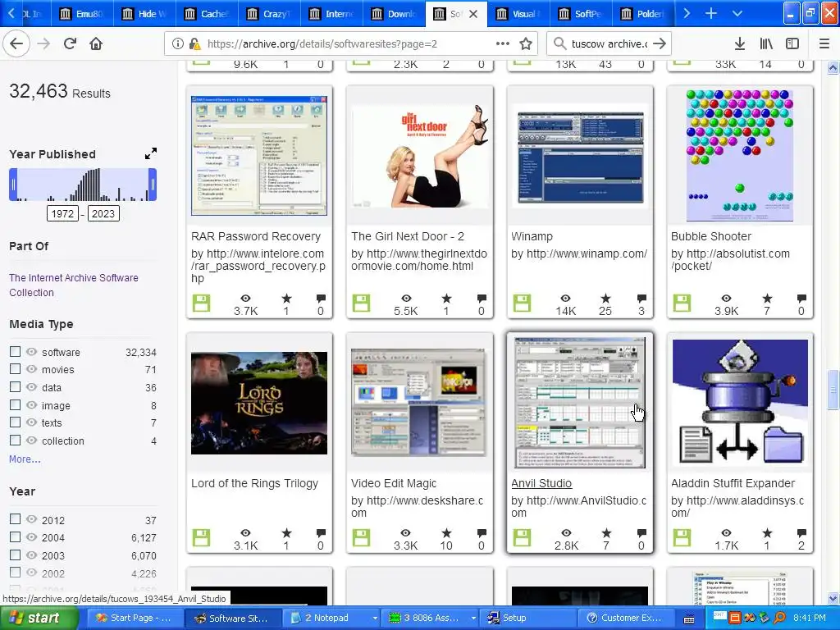The width and height of the screenshot is (840, 630).
Task: Click the 1972 start year box
Action: point(62,214)
